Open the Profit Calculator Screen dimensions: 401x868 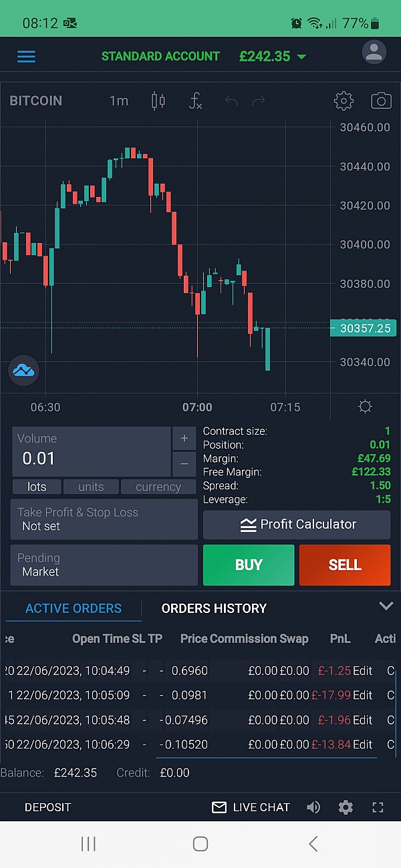(297, 525)
